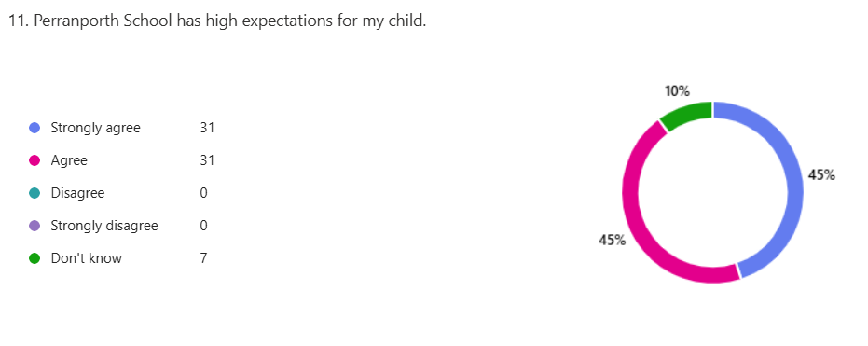
Task: Select the Don't know legend label
Action: (86, 258)
